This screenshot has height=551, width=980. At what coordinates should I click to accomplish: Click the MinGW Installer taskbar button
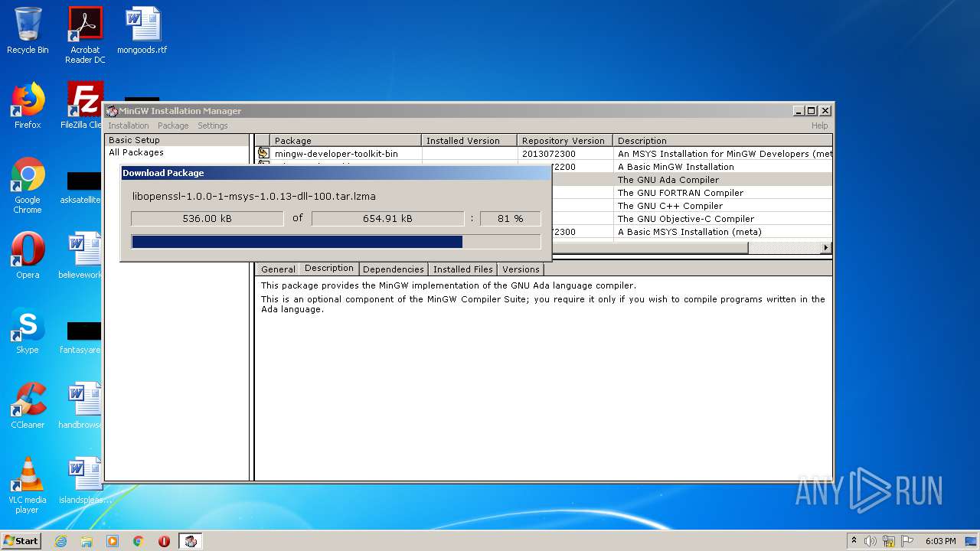tap(191, 541)
